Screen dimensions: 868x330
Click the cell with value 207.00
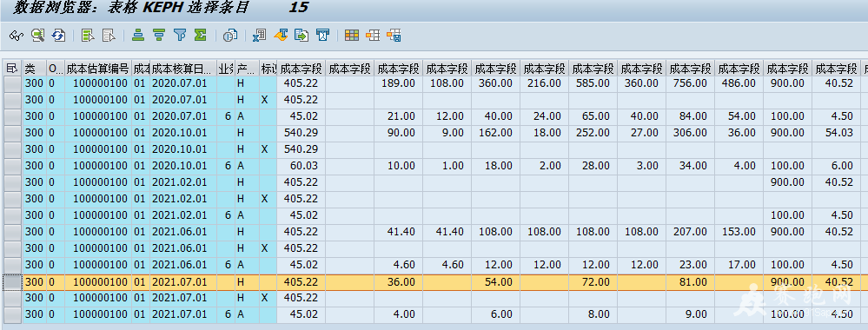[x=690, y=232]
